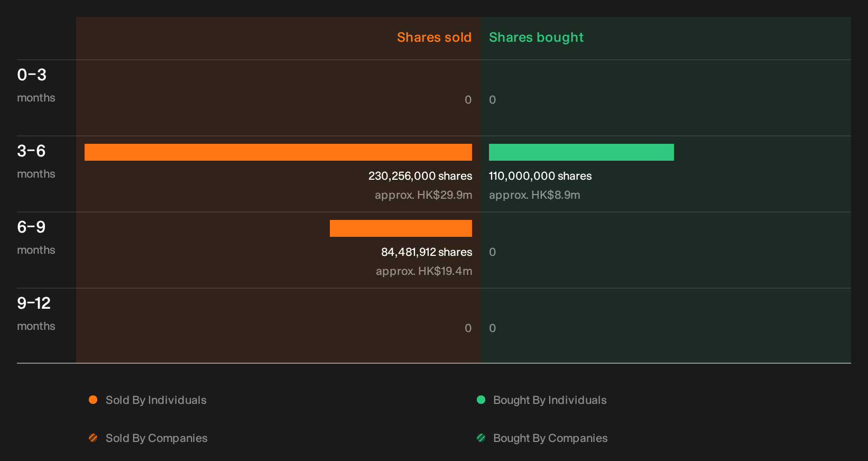
Task: Click the green Bought By Individuals legend dot
Action: (481, 400)
